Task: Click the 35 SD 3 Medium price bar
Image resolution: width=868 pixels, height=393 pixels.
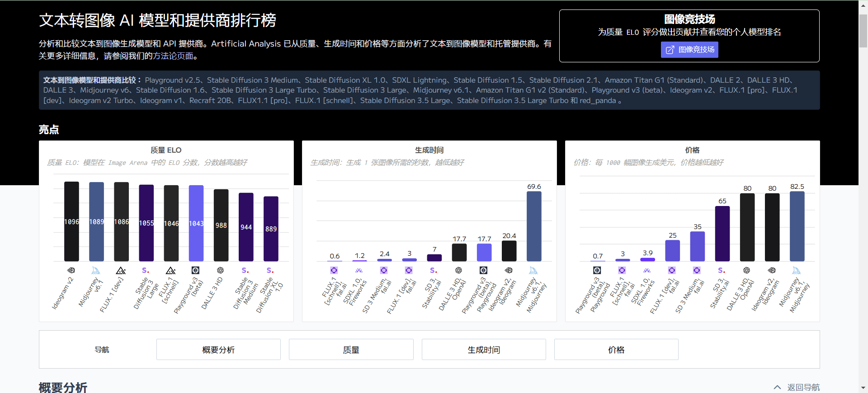Action: 698,246
